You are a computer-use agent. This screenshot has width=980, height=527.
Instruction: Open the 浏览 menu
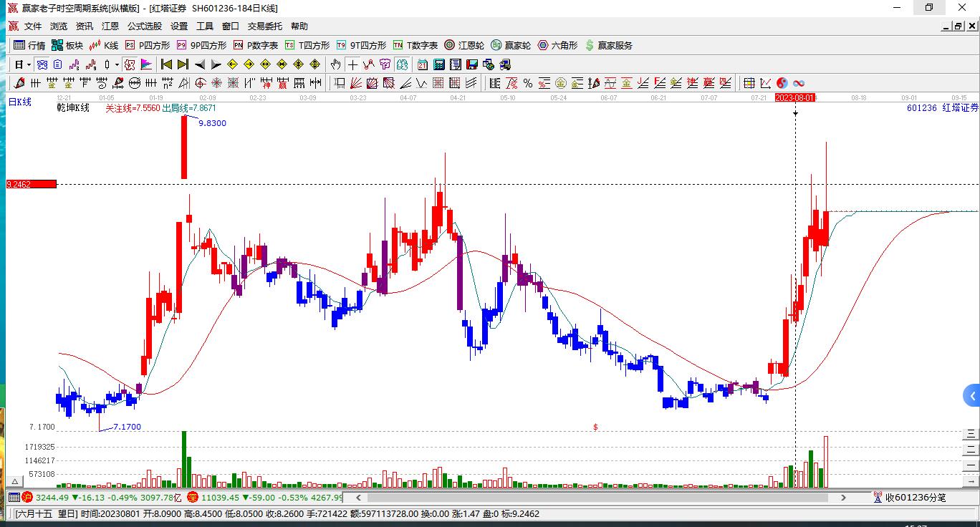pyautogui.click(x=59, y=26)
